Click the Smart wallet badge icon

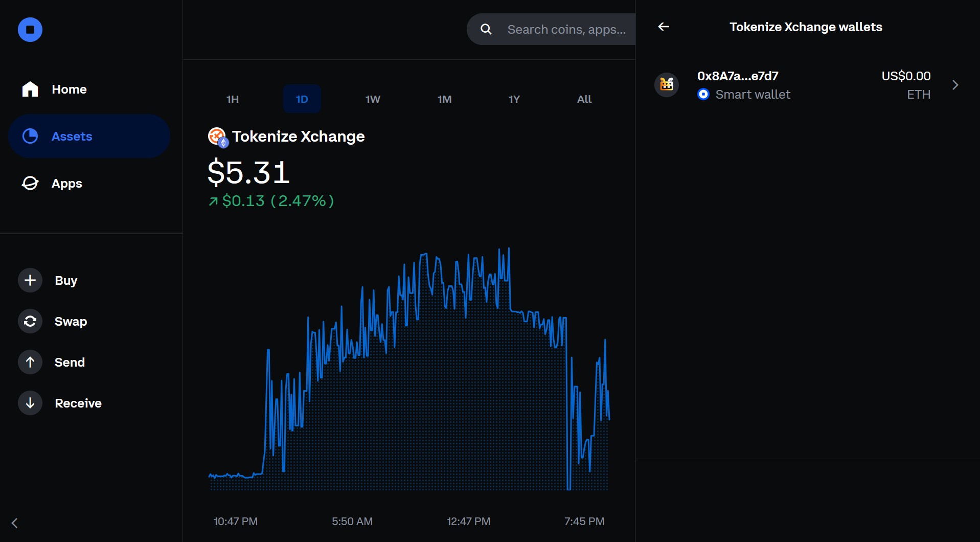click(703, 94)
